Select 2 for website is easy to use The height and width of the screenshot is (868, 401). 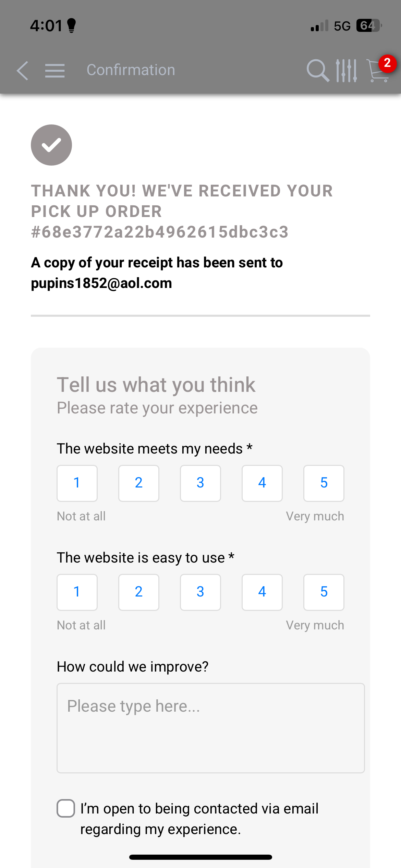tap(139, 592)
